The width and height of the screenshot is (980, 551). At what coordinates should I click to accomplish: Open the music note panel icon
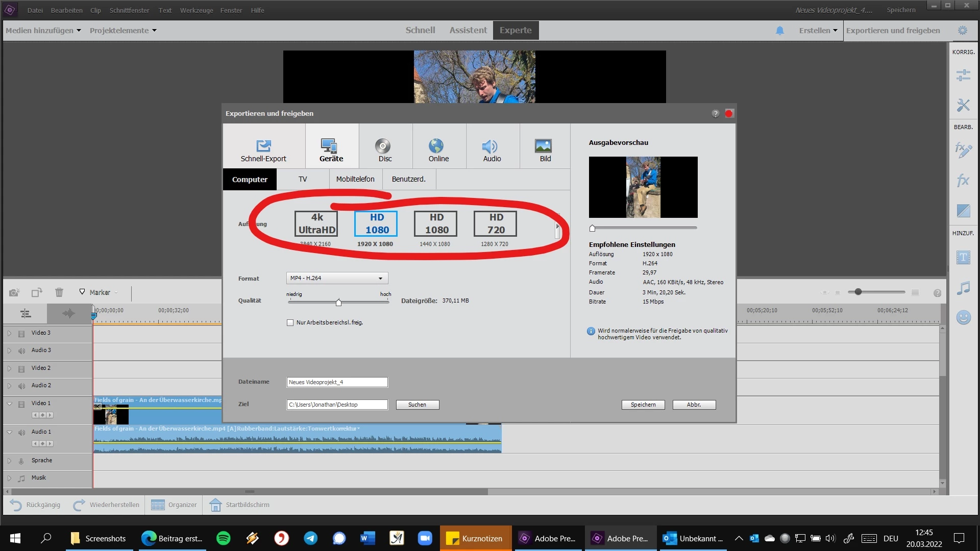click(963, 288)
